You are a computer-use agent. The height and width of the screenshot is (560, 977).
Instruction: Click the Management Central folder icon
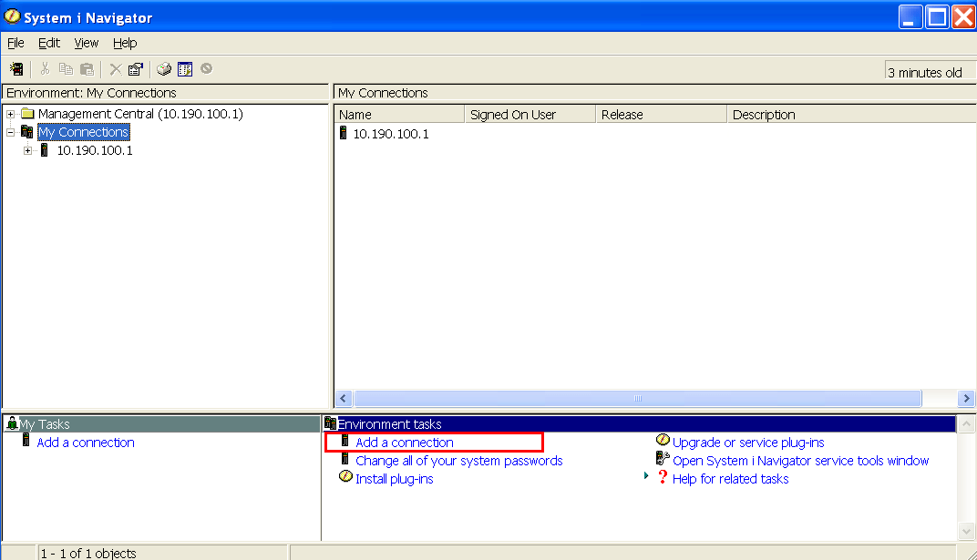coord(27,113)
